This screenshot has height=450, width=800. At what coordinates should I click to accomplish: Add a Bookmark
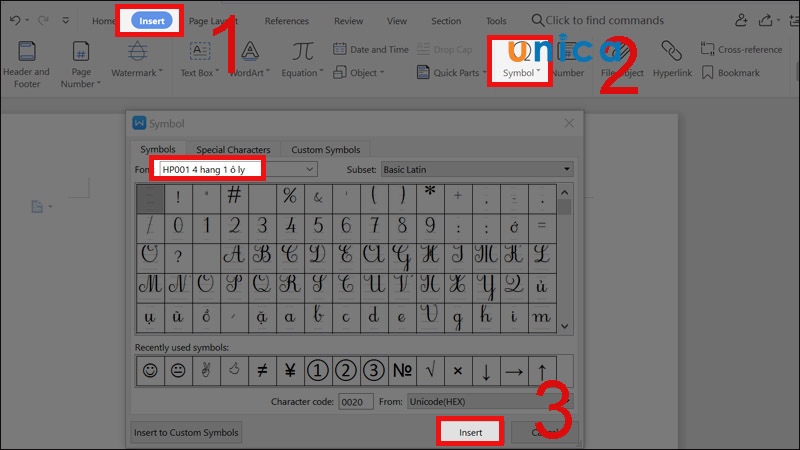pos(731,72)
